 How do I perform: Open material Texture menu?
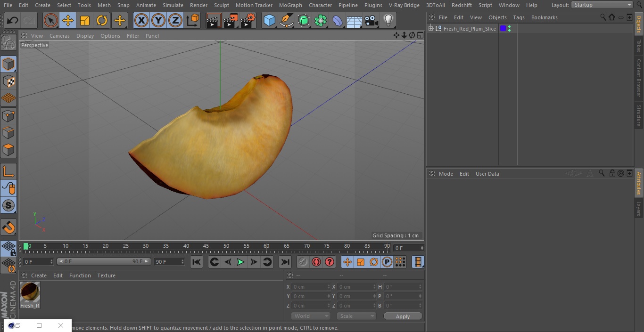106,275
